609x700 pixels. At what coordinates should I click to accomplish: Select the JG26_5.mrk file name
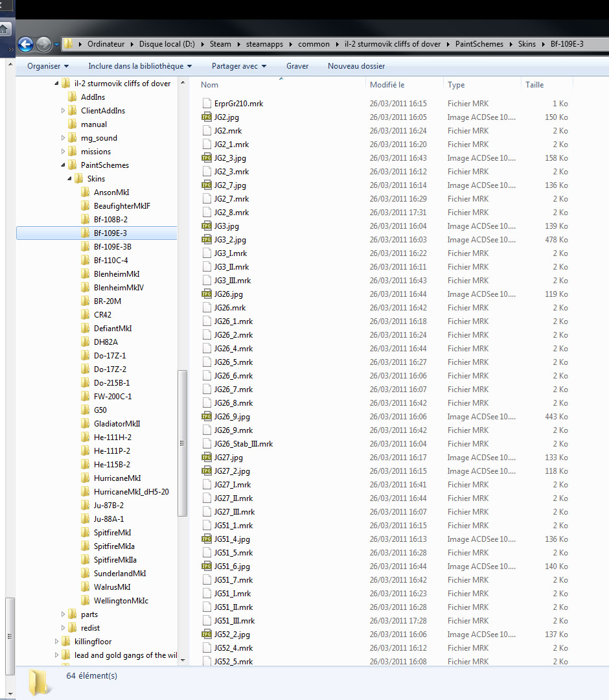pyautogui.click(x=233, y=362)
